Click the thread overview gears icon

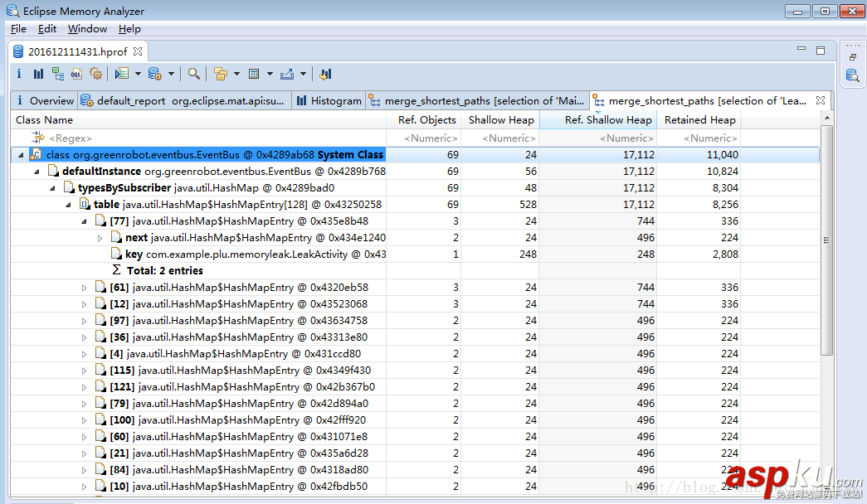pos(95,74)
